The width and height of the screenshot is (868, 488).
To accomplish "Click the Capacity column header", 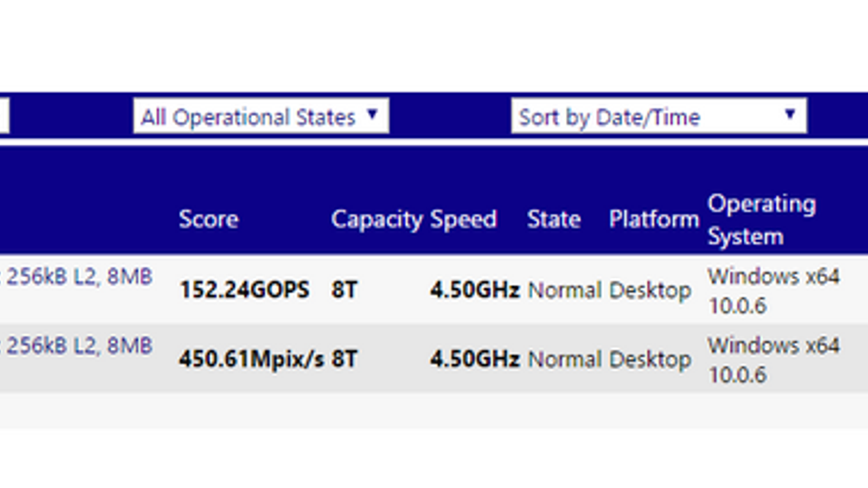I will pyautogui.click(x=376, y=220).
